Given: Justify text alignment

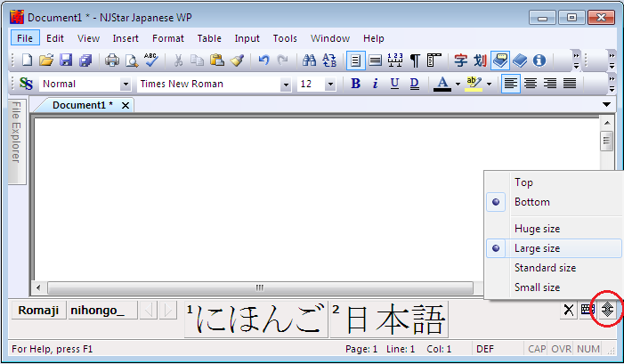Looking at the screenshot, I should (x=570, y=84).
